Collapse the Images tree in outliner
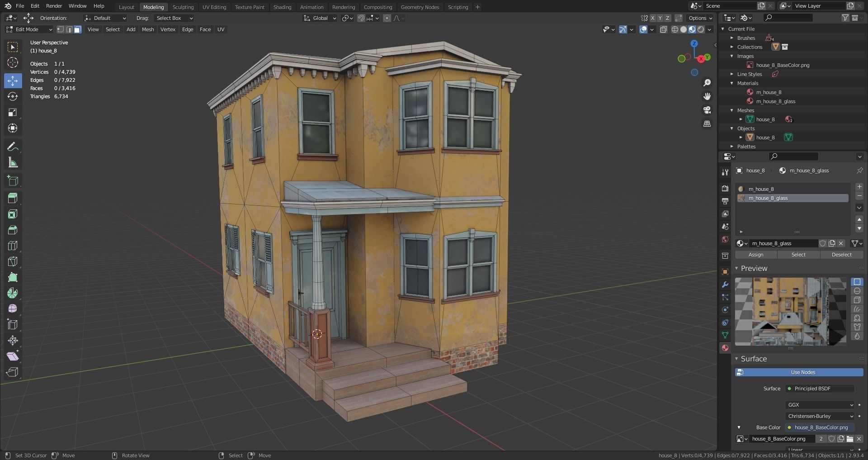 click(x=732, y=56)
